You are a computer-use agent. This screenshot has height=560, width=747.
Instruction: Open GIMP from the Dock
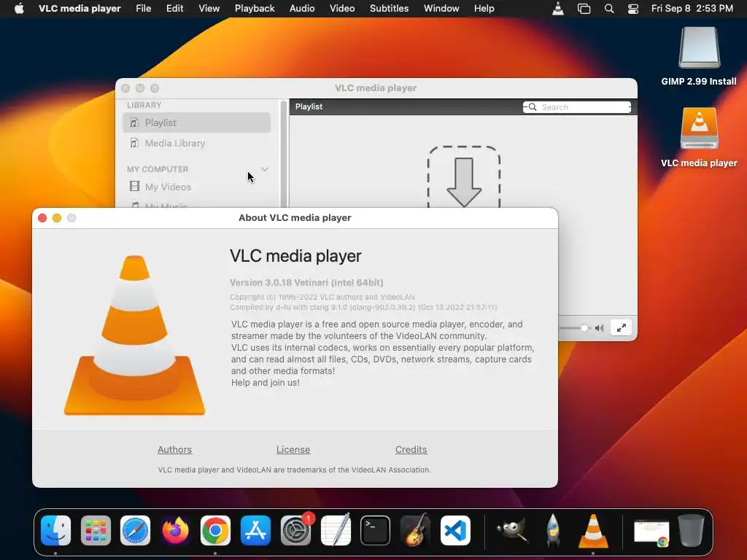pos(512,530)
